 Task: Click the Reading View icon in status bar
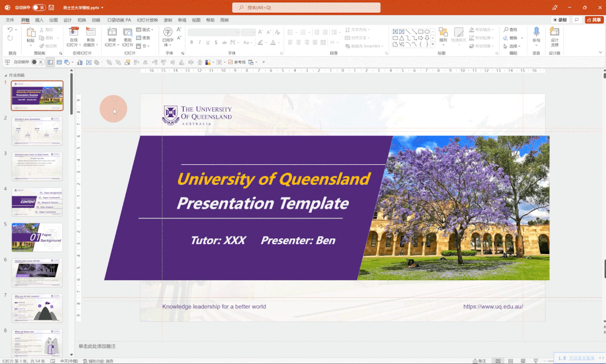523,361
